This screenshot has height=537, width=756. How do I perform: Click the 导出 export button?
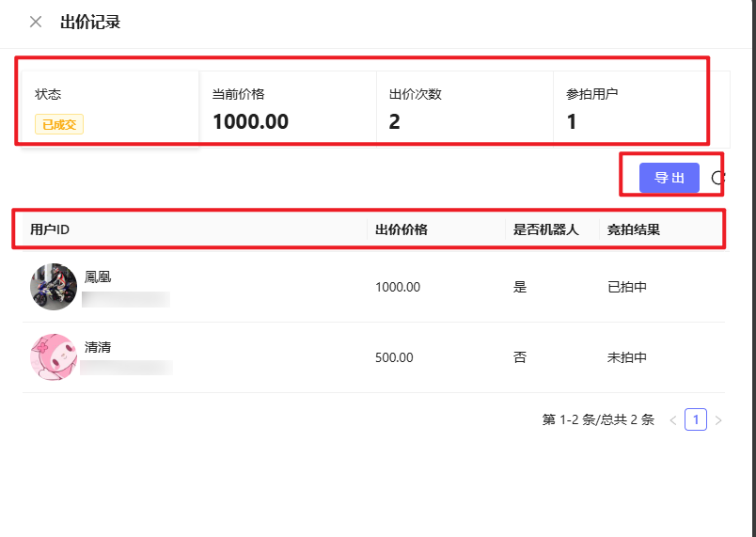(x=669, y=178)
